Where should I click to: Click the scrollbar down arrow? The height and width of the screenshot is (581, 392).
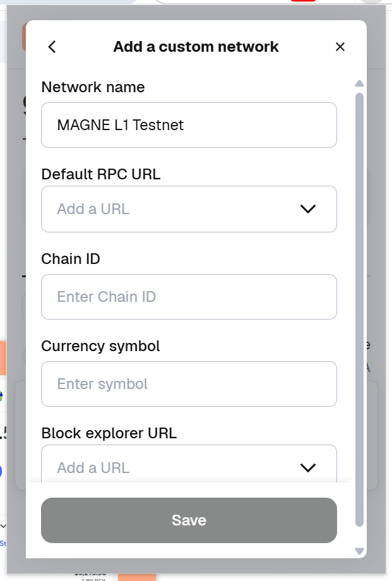359,551
